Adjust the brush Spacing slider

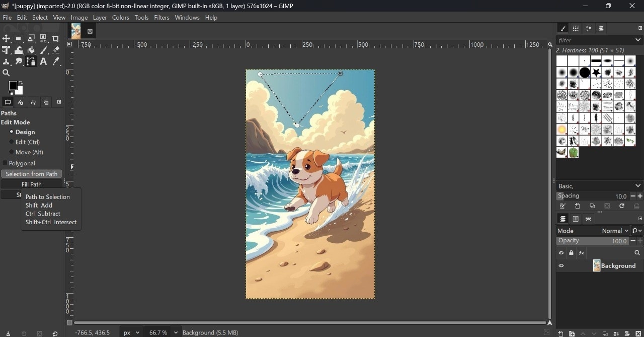(593, 196)
